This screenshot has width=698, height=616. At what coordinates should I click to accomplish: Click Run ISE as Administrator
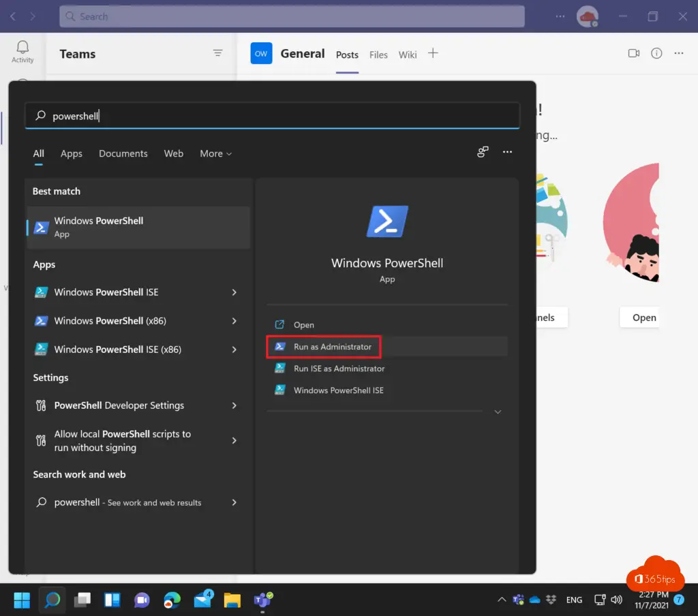coord(339,369)
